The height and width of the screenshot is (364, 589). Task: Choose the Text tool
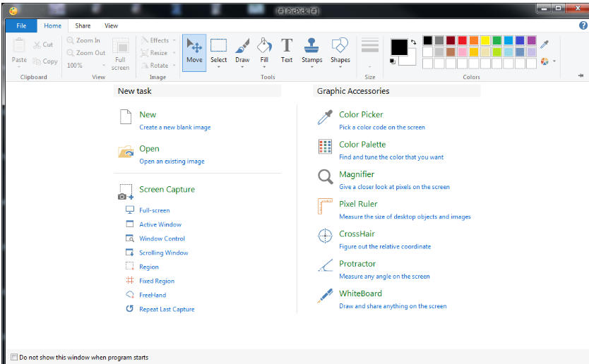[287, 50]
